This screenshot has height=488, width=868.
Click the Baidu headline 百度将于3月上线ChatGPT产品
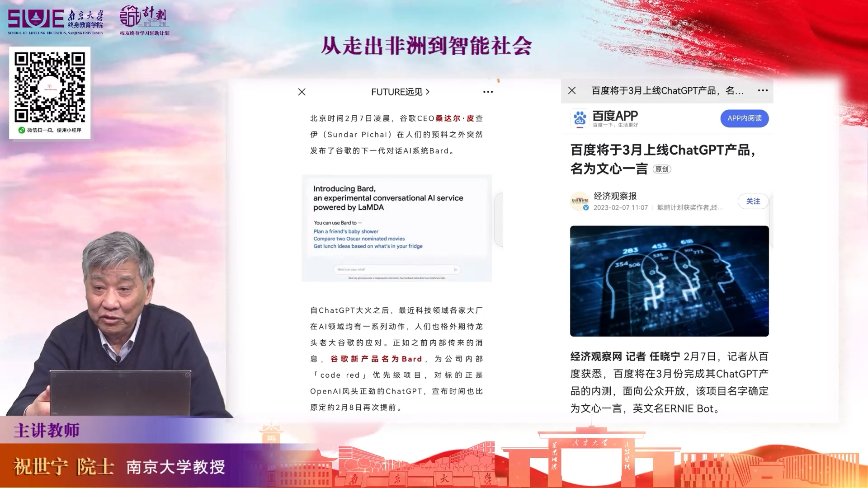point(663,159)
